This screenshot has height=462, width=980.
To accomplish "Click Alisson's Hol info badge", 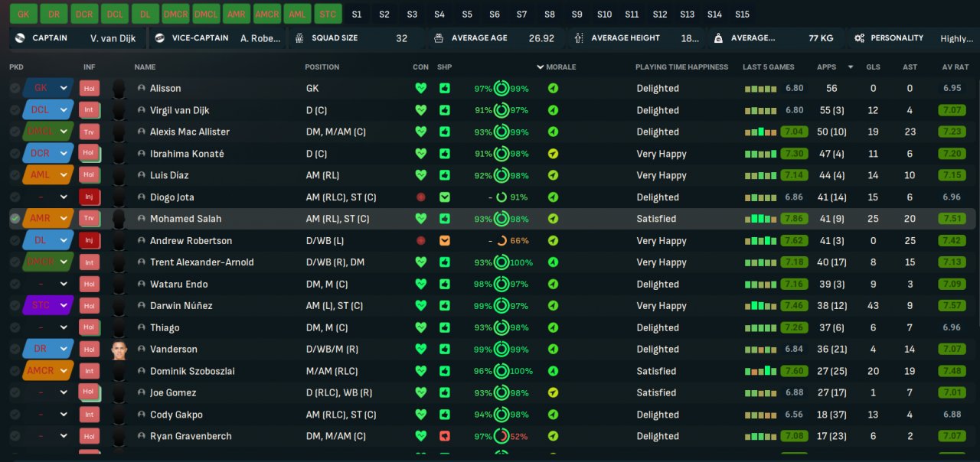I will click(x=89, y=88).
